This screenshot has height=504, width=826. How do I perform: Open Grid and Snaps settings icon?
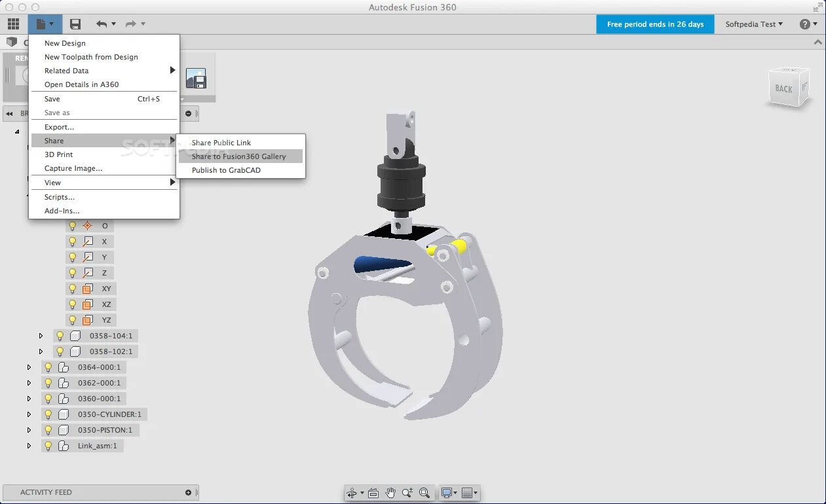click(467, 493)
